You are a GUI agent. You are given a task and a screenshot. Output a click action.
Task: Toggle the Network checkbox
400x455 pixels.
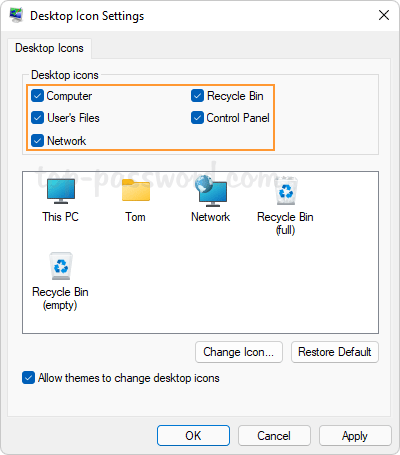(37, 141)
